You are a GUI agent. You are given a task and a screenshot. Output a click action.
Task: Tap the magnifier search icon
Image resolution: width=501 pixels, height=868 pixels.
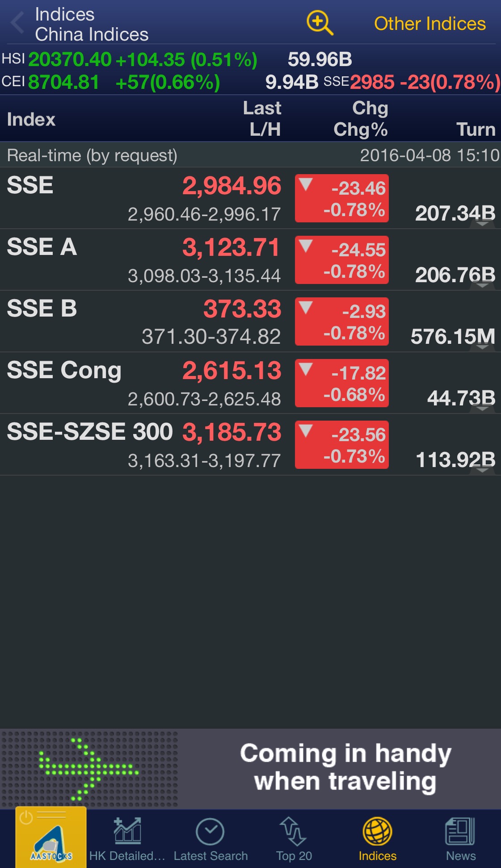click(x=319, y=23)
